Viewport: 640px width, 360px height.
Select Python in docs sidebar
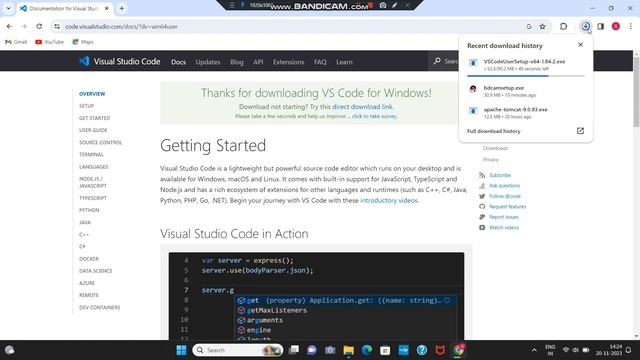click(x=89, y=210)
